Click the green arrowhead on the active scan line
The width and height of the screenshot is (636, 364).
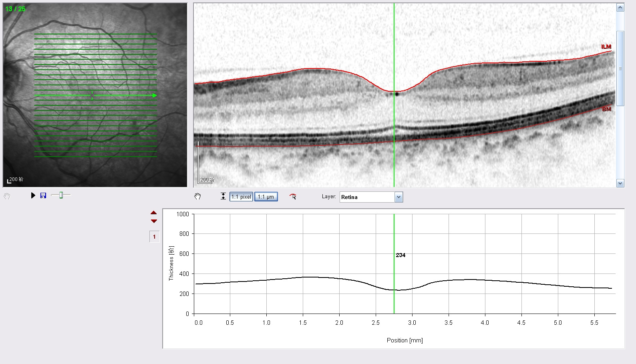(155, 95)
